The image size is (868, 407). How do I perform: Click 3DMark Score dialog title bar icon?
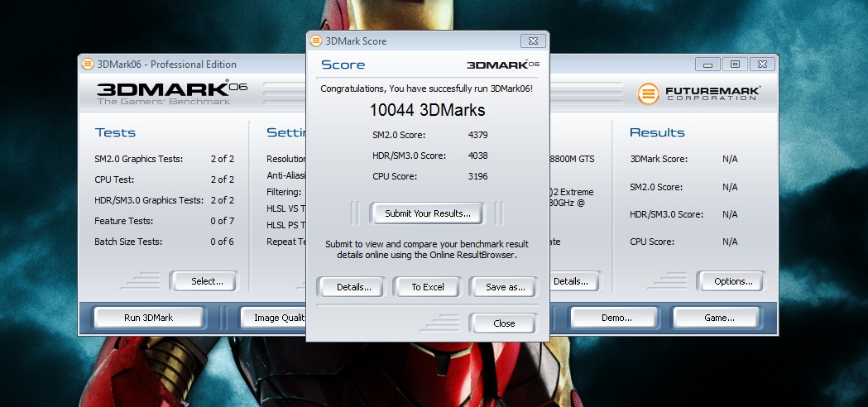[316, 41]
